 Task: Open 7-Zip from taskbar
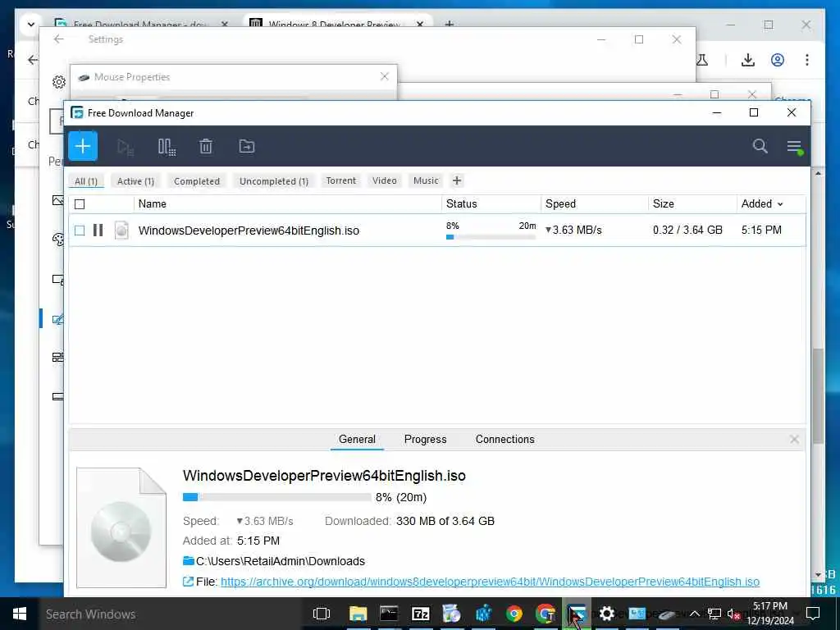pos(421,614)
